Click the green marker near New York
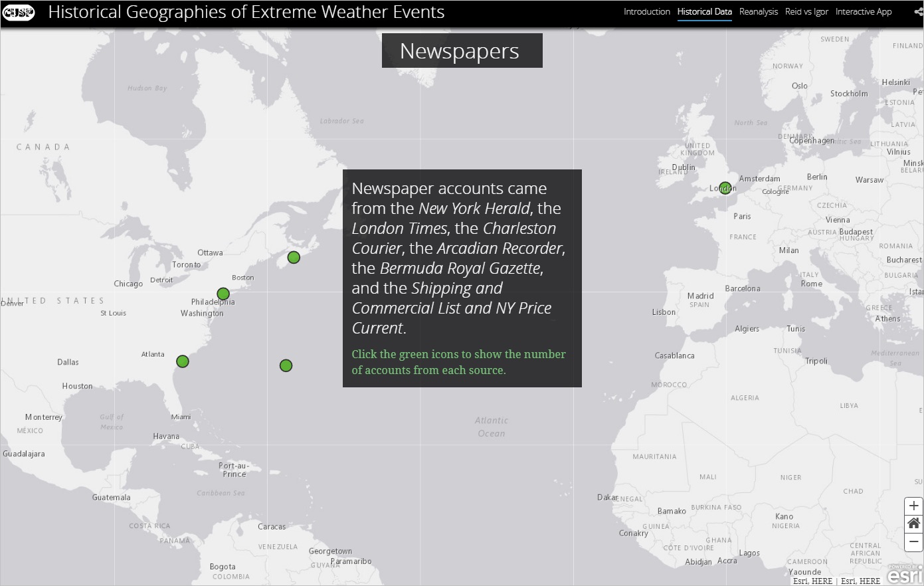 (x=223, y=294)
